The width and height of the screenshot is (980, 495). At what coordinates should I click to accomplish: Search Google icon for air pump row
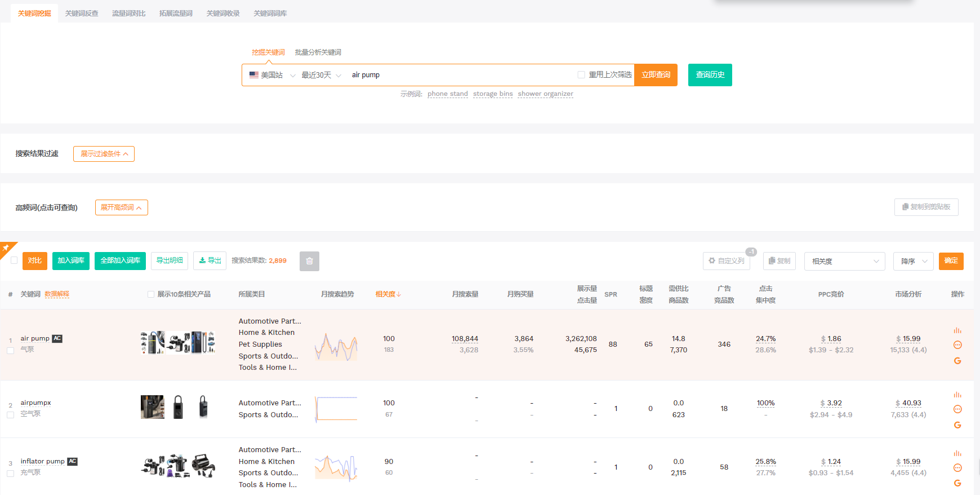click(x=957, y=361)
